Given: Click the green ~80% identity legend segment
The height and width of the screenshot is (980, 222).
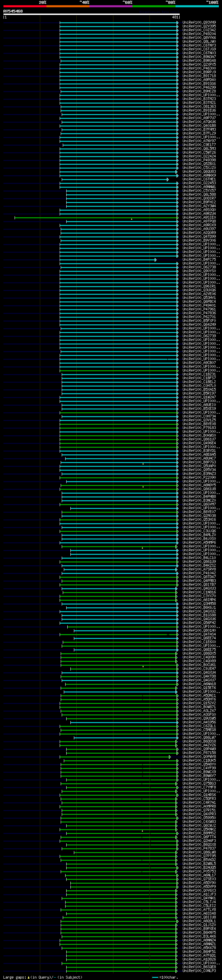Looking at the screenshot, I should coord(154,6).
